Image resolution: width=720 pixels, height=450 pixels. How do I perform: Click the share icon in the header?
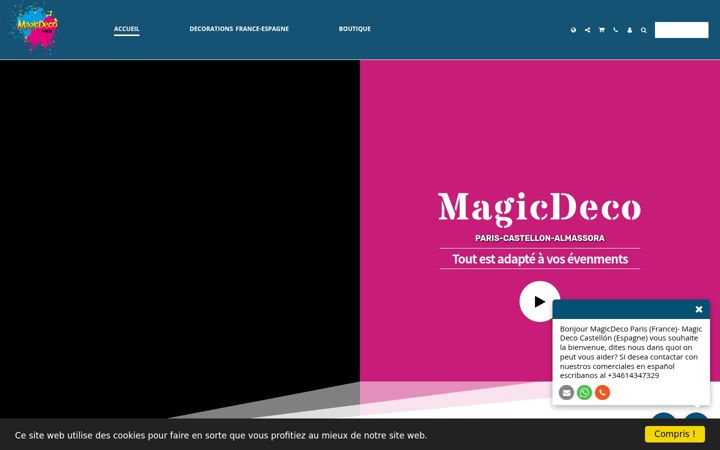click(x=587, y=30)
